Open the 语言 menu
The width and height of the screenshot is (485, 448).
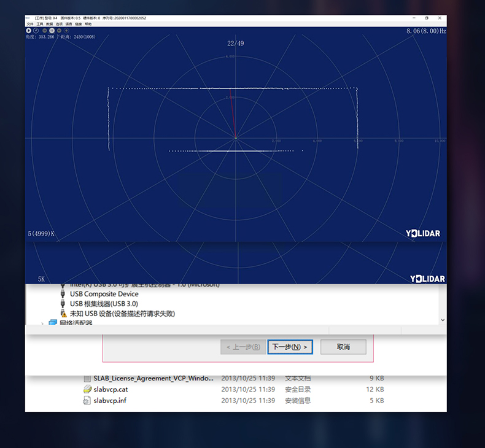(x=69, y=24)
